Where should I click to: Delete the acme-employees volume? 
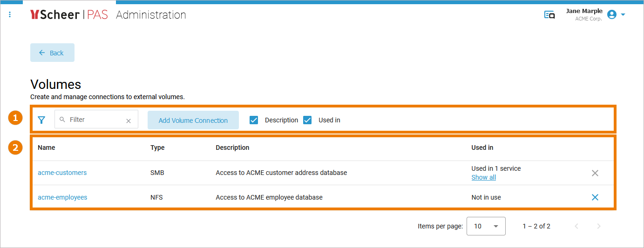[595, 197]
